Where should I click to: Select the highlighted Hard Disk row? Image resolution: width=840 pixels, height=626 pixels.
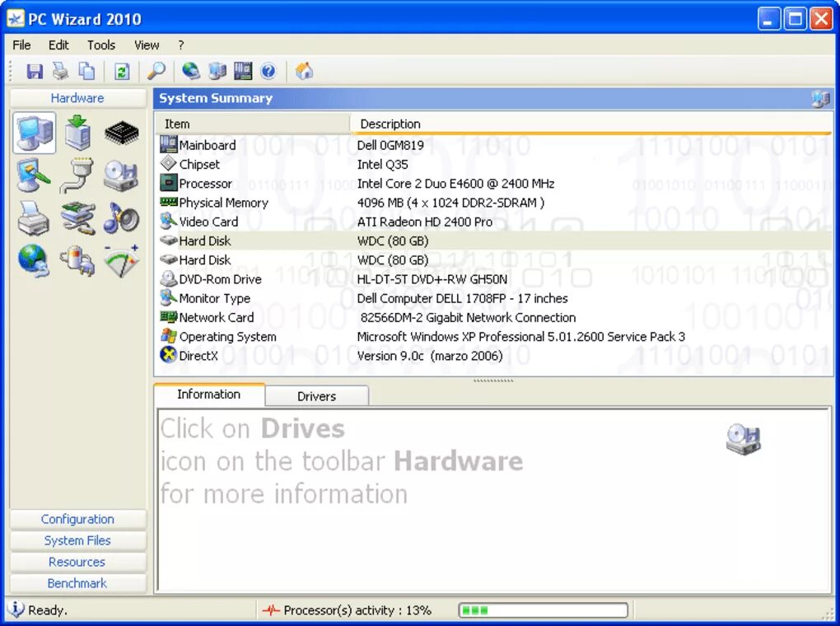[494, 241]
